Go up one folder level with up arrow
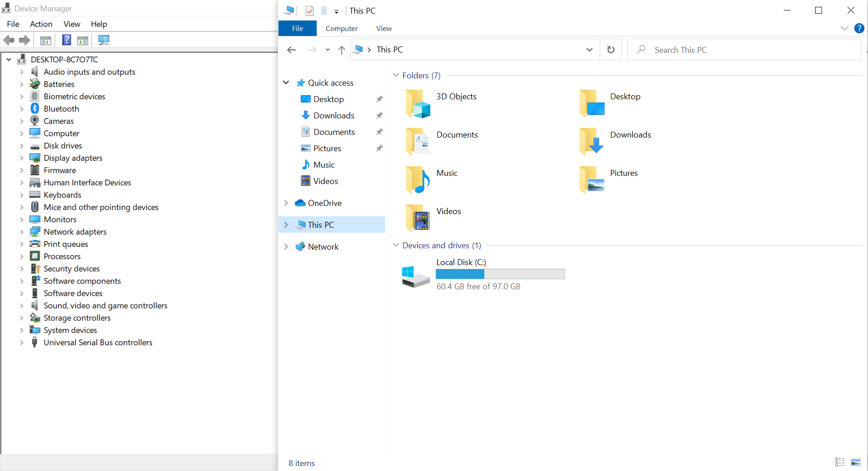 point(342,50)
